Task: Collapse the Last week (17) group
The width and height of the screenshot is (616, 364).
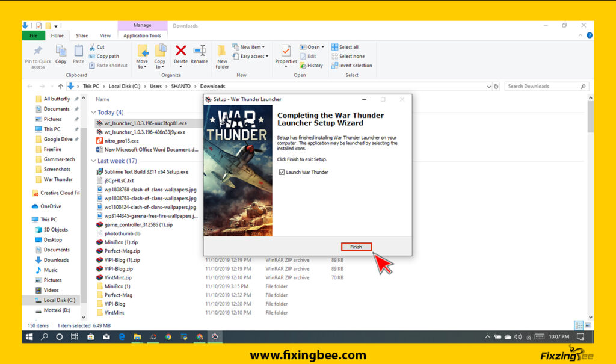Action: (93, 161)
